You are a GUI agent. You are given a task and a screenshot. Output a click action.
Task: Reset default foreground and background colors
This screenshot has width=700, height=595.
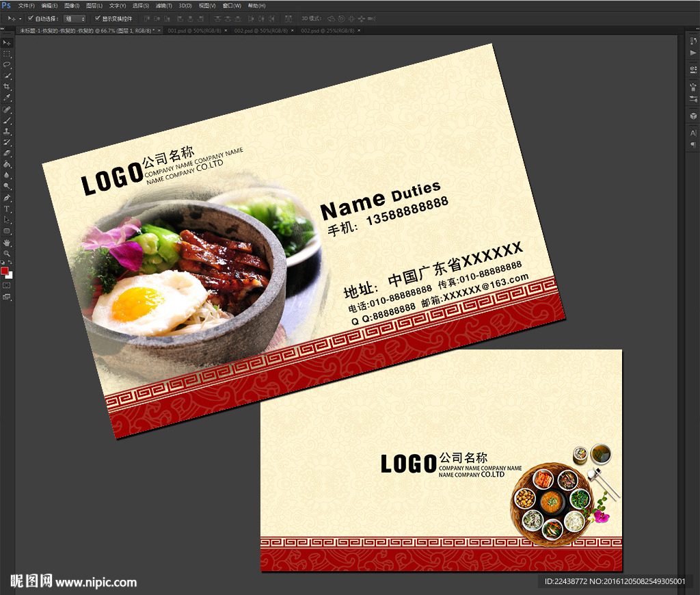2,263
